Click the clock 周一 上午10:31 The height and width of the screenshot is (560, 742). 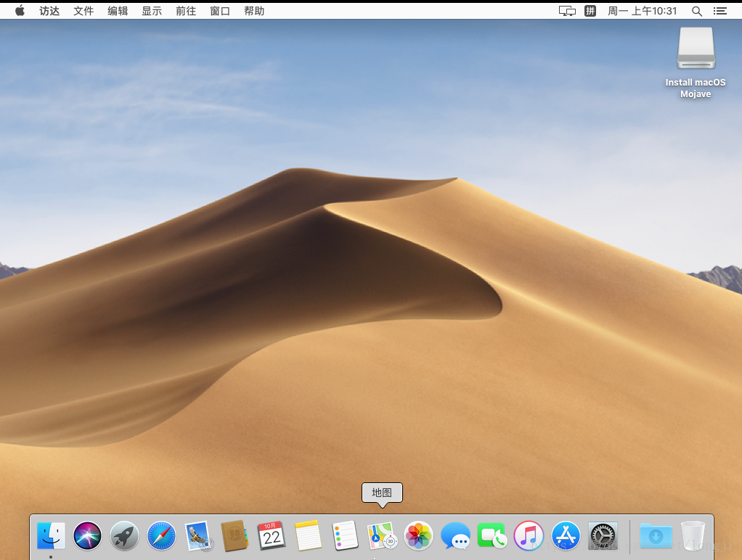[x=642, y=11]
